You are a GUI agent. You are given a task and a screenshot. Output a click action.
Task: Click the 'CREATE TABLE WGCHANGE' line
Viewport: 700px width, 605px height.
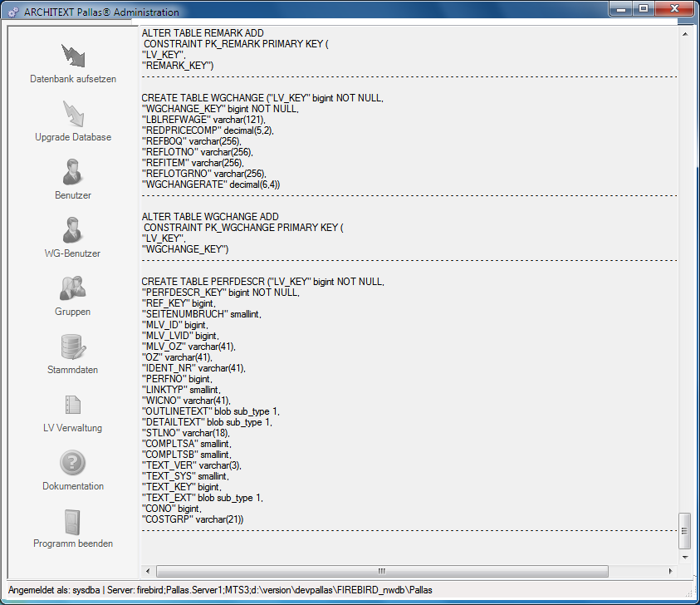pyautogui.click(x=262, y=98)
